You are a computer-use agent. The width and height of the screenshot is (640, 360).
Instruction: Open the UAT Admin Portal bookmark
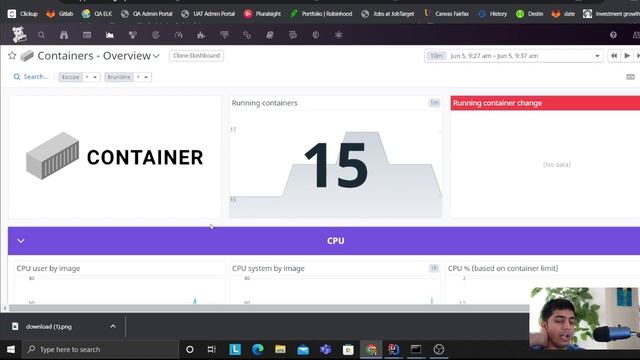click(208, 13)
